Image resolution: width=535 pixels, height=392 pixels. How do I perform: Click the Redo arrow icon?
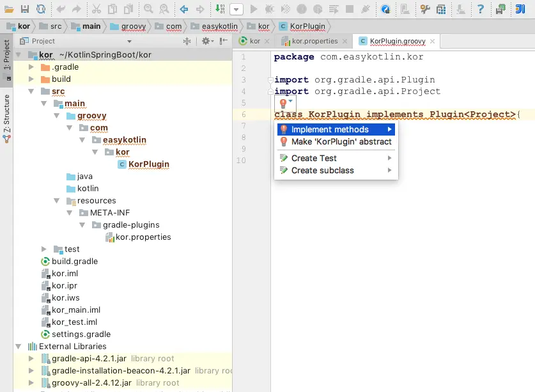click(77, 9)
